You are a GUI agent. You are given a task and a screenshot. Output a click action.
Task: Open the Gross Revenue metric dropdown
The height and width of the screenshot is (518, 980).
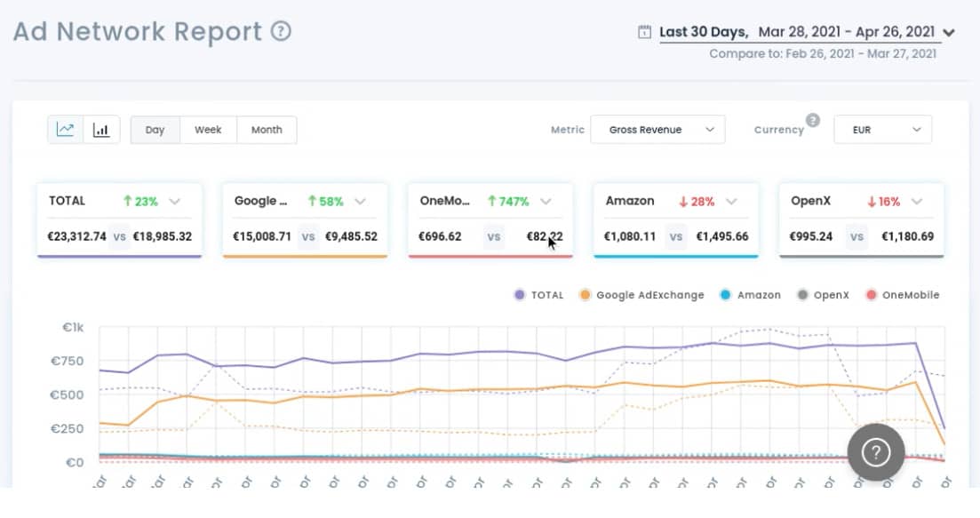point(657,130)
